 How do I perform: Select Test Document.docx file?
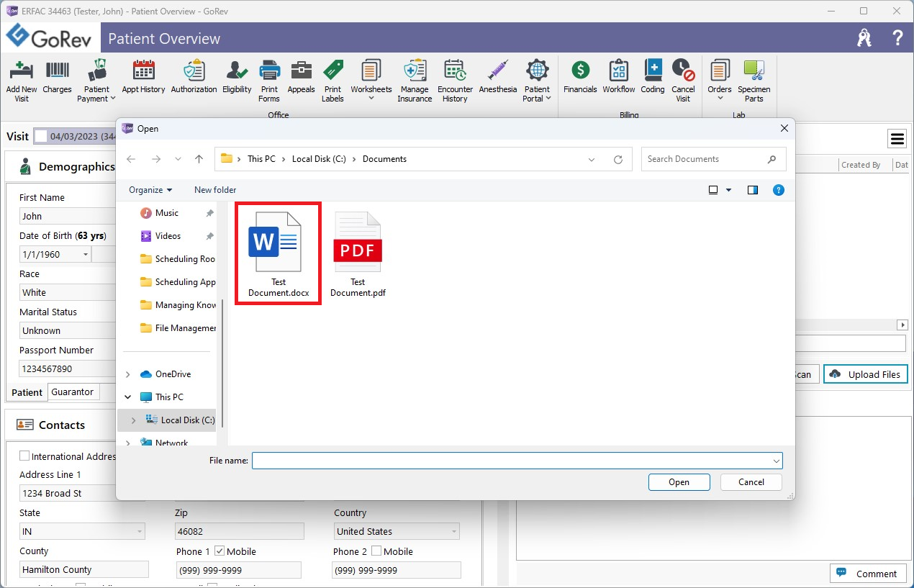[x=279, y=255]
